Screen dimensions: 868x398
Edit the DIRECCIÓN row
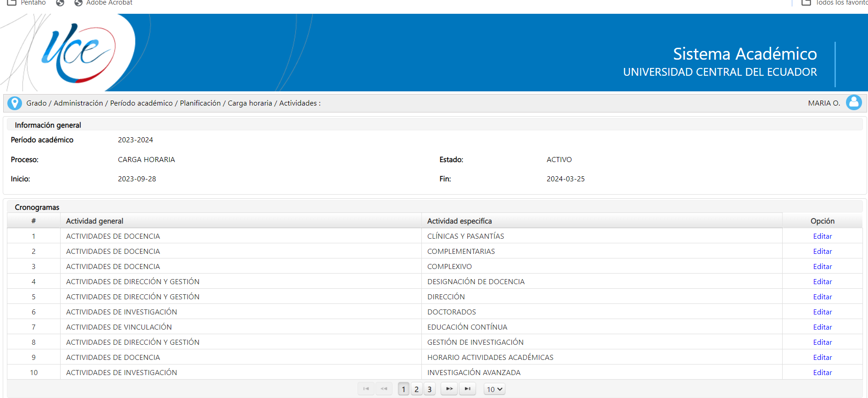coord(822,297)
